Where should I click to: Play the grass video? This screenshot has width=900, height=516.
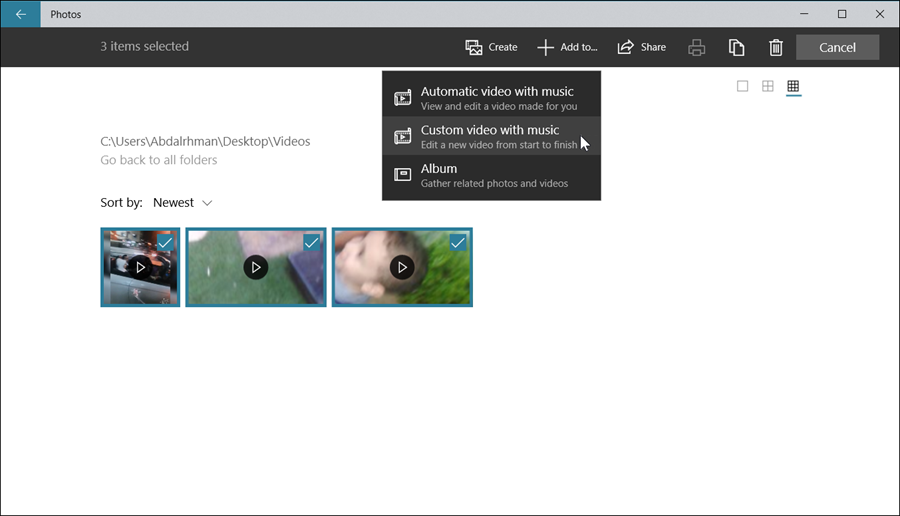click(x=256, y=267)
